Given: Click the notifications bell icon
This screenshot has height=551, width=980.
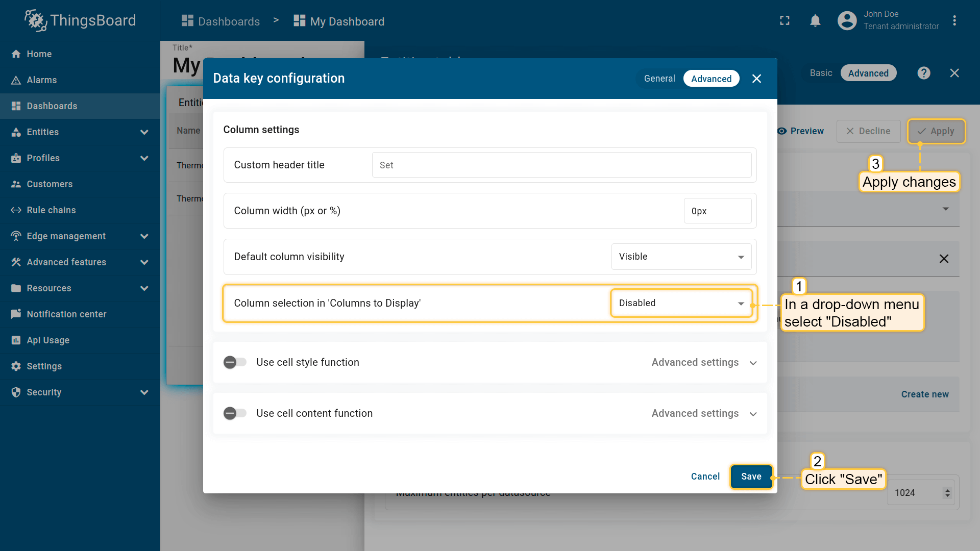Looking at the screenshot, I should pyautogui.click(x=815, y=21).
